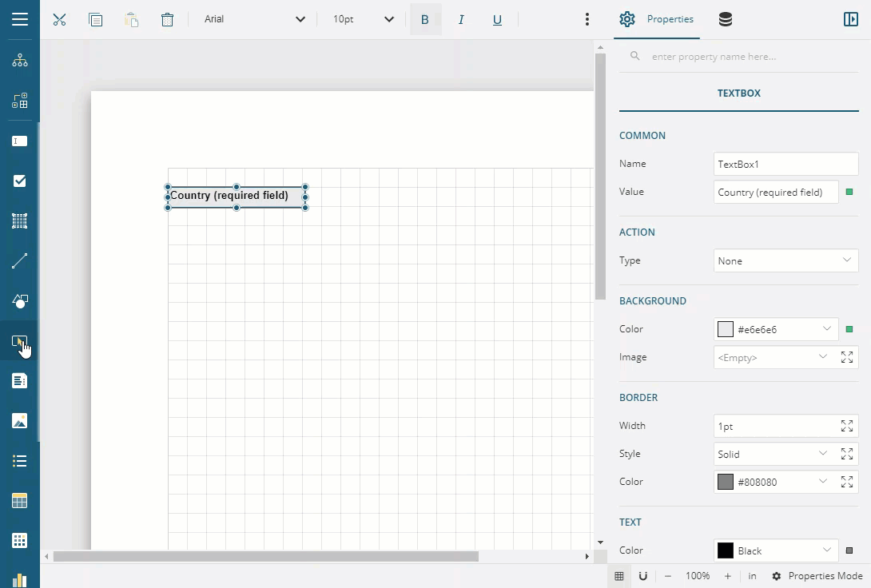
Task: Click the background color #e6e6e6 swatch
Action: [726, 329]
